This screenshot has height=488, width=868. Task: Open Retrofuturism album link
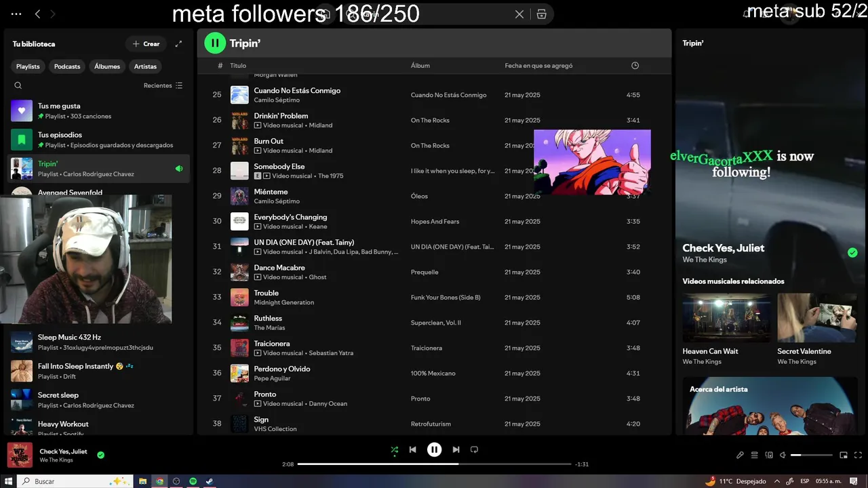(431, 424)
